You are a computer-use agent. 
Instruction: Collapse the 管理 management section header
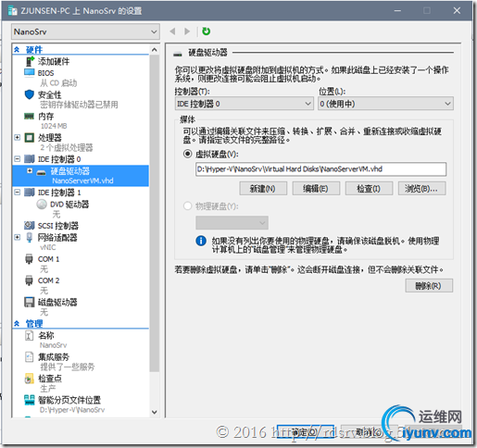point(17,323)
